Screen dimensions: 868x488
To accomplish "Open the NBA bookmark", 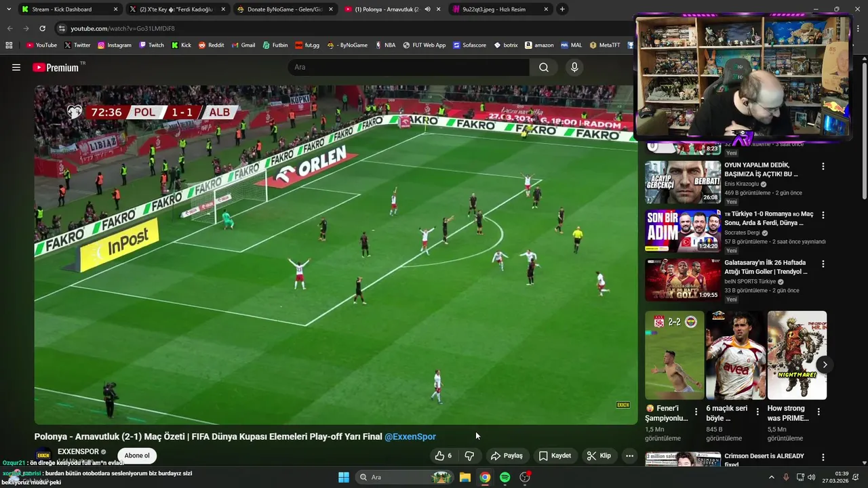I will pos(384,45).
